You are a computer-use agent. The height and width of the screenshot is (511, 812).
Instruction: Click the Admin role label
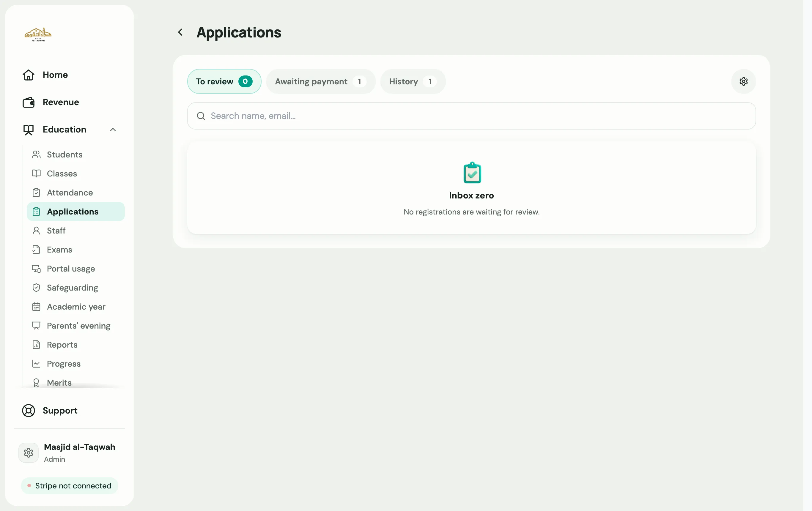coord(55,459)
